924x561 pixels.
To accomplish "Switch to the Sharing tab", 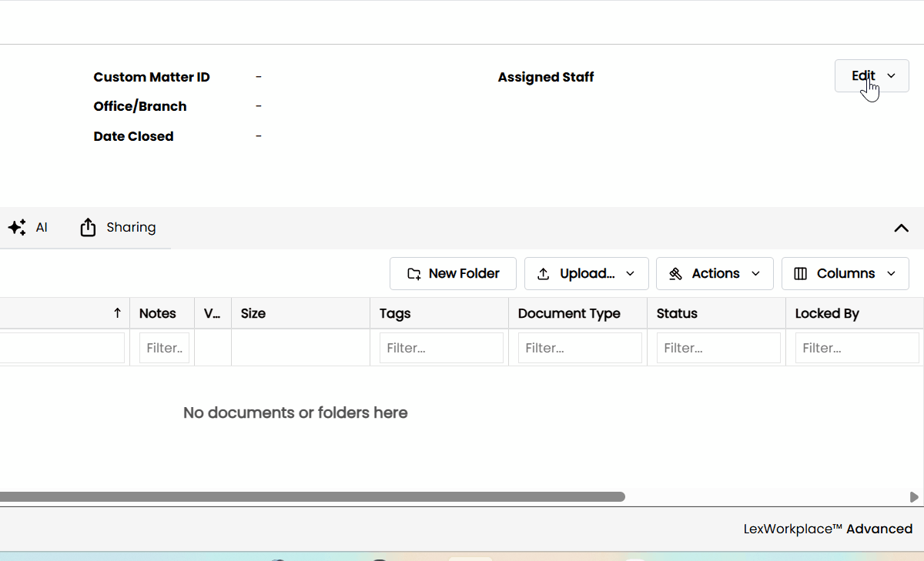I will pyautogui.click(x=117, y=227).
